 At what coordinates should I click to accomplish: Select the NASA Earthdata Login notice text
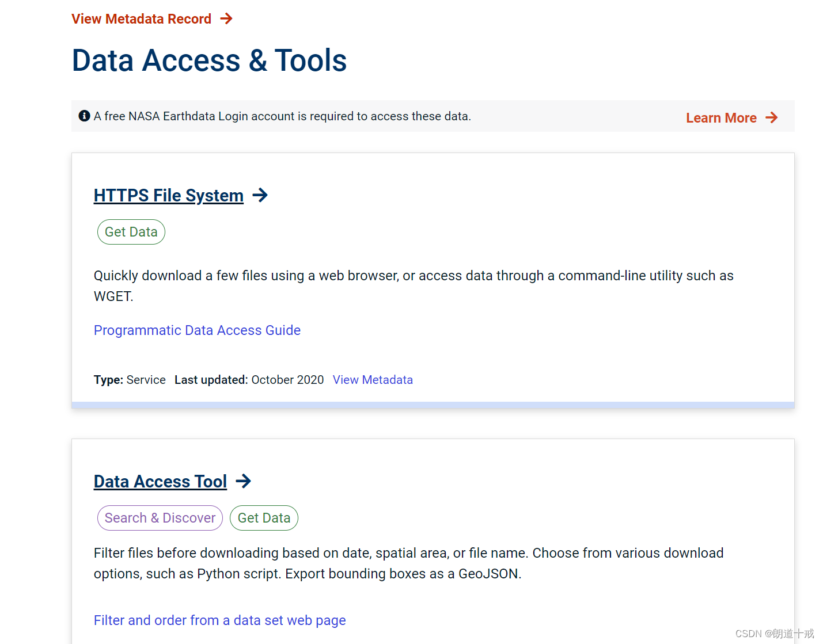point(282,116)
